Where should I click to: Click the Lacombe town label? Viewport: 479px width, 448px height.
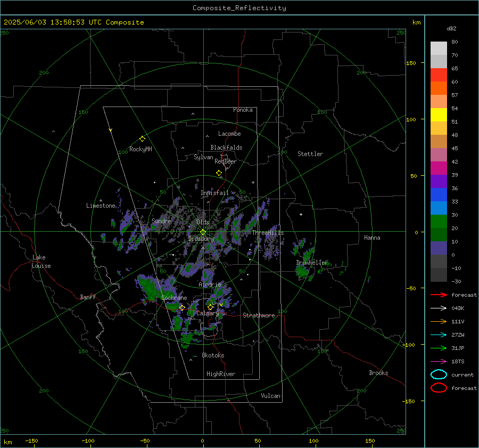click(229, 134)
